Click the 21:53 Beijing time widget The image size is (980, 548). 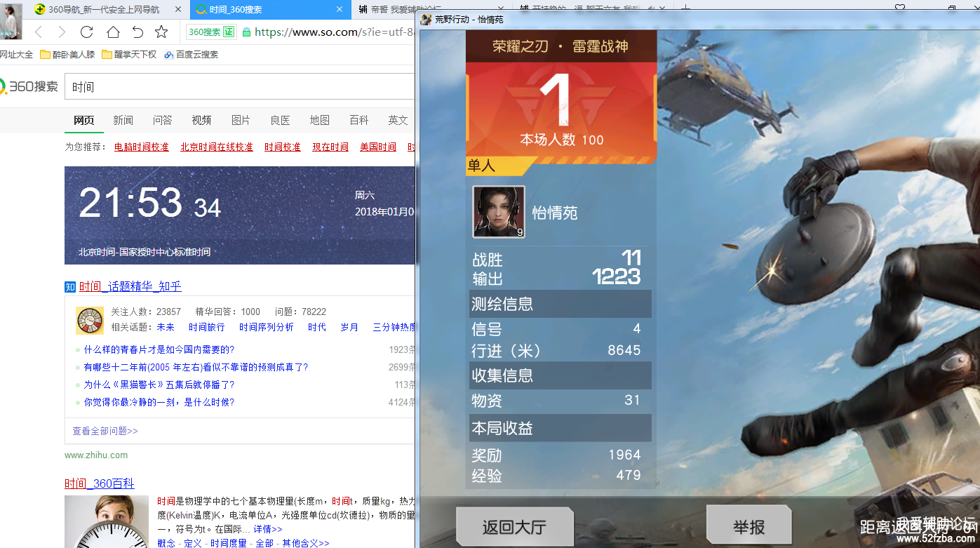pos(240,215)
